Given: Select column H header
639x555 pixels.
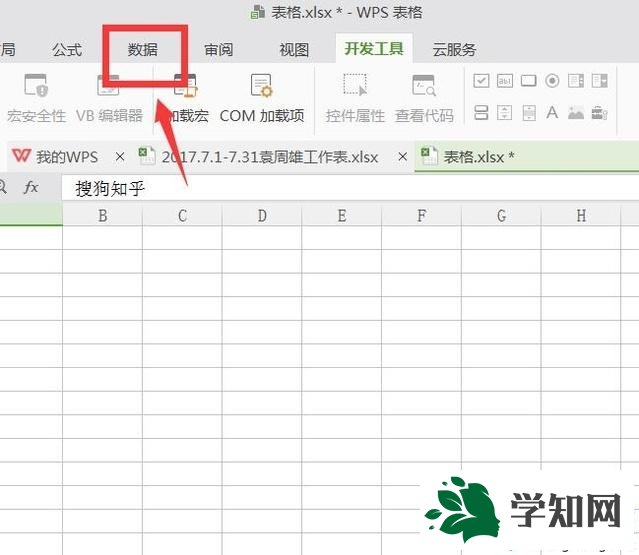Looking at the screenshot, I should (582, 216).
